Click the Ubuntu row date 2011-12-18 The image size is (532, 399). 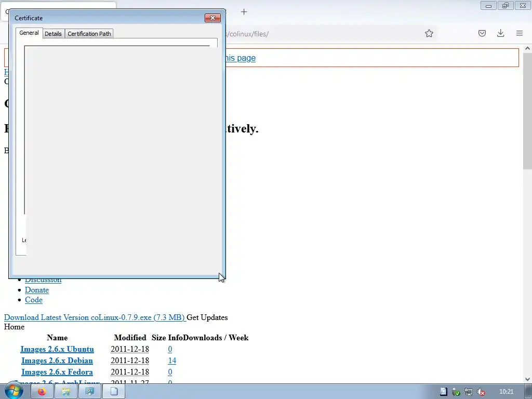click(x=129, y=349)
